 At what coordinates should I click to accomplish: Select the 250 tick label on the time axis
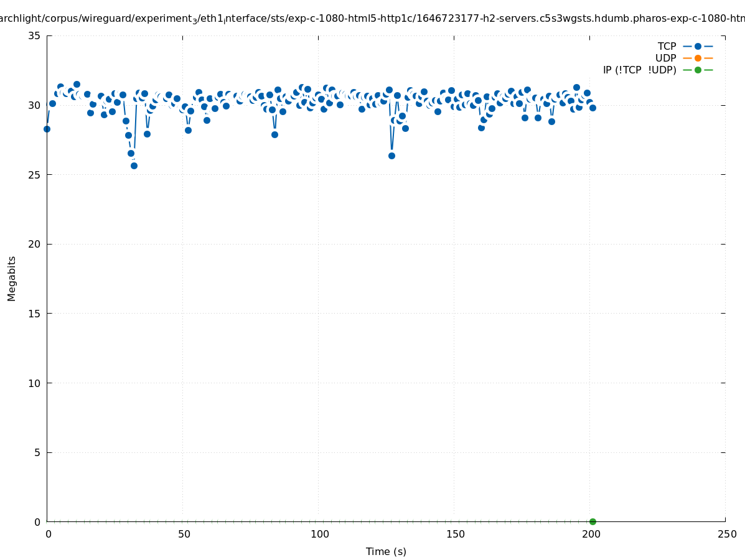pyautogui.click(x=726, y=534)
